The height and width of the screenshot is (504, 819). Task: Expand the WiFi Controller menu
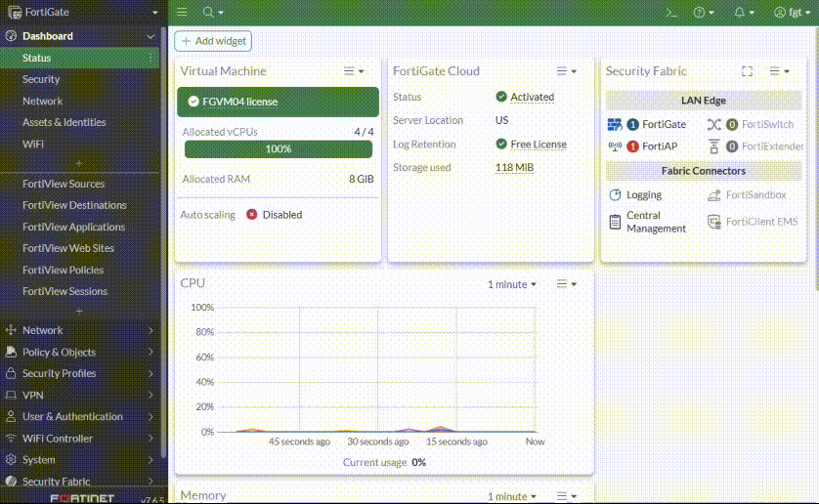79,439
